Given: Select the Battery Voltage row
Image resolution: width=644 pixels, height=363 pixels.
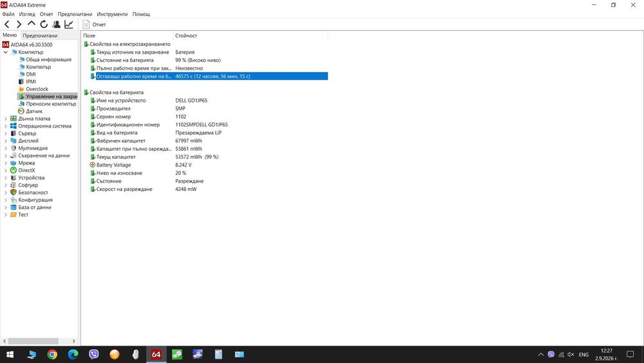Looking at the screenshot, I should click(x=209, y=165).
